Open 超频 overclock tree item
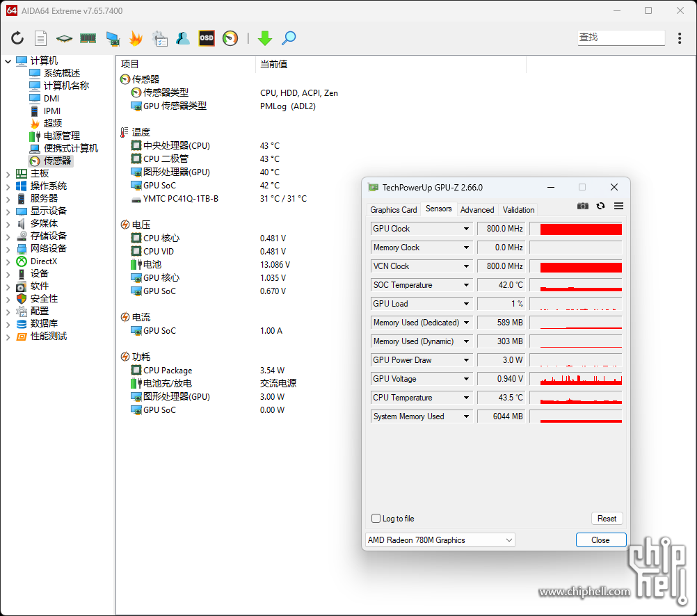 [x=53, y=123]
